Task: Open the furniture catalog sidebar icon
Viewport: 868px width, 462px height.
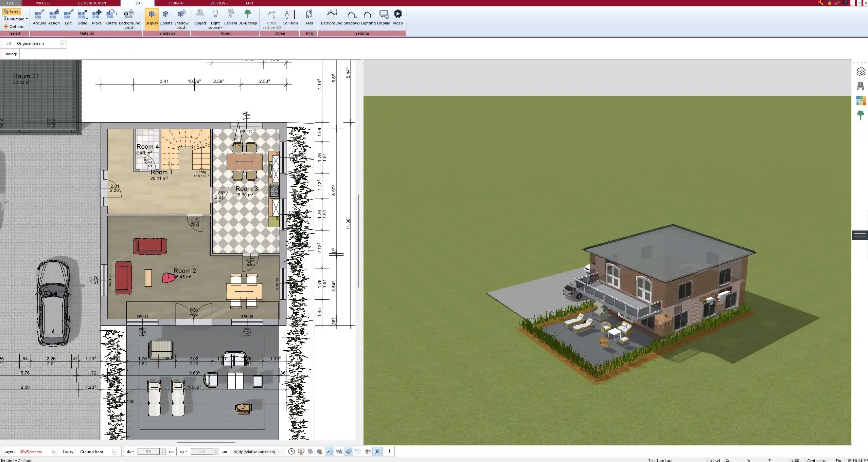Action: [x=860, y=86]
